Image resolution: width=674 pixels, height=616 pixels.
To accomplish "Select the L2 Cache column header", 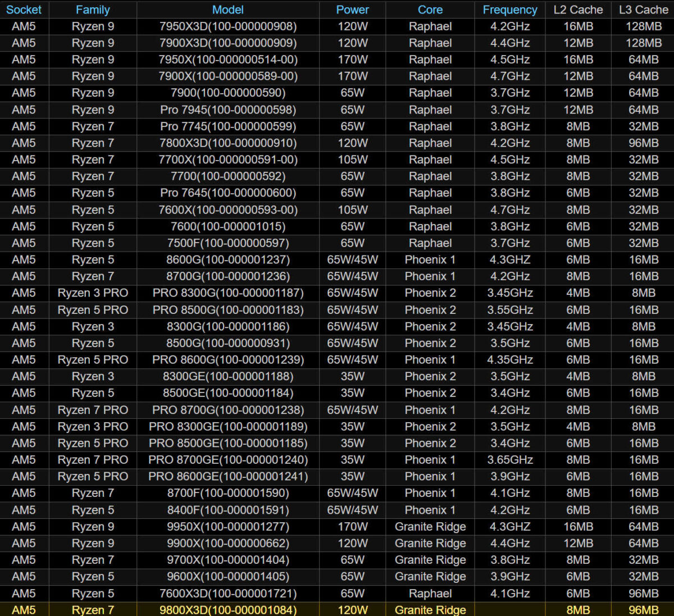I will click(578, 10).
